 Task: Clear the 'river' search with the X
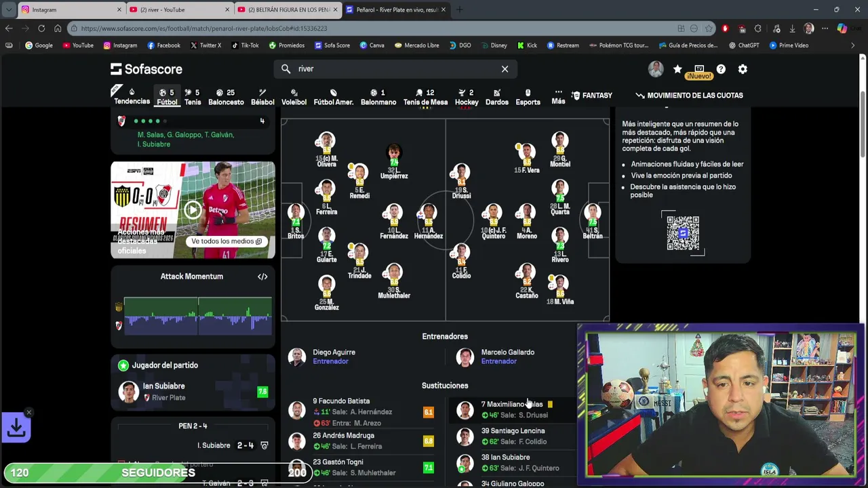coord(505,69)
